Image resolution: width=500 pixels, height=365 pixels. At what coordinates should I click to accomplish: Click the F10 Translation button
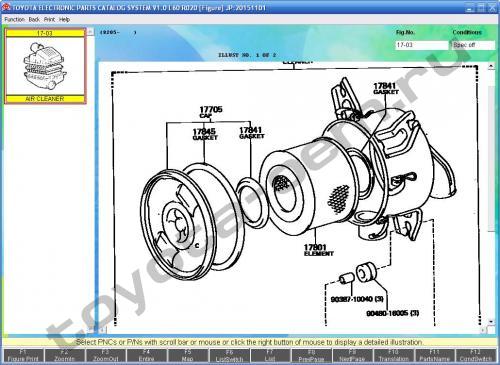point(393,355)
